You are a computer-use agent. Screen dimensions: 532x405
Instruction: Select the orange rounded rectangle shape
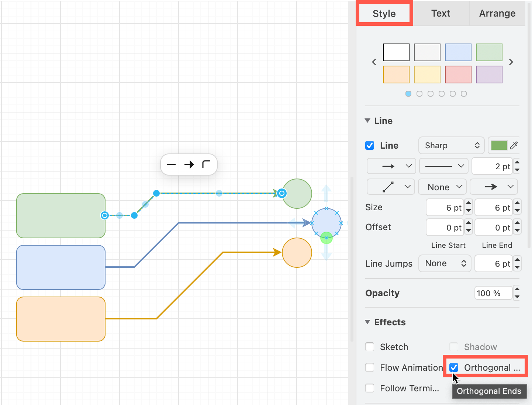coord(61,319)
